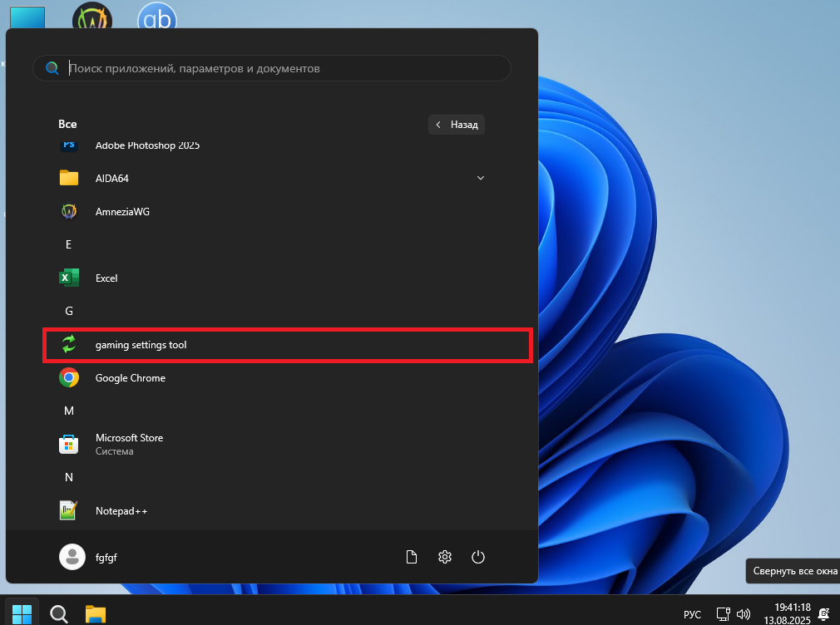Click the Excel label text

tap(106, 278)
